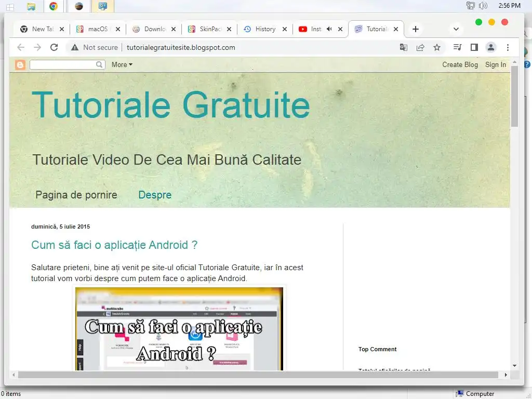Switch to the New Tab tab

pos(43,29)
